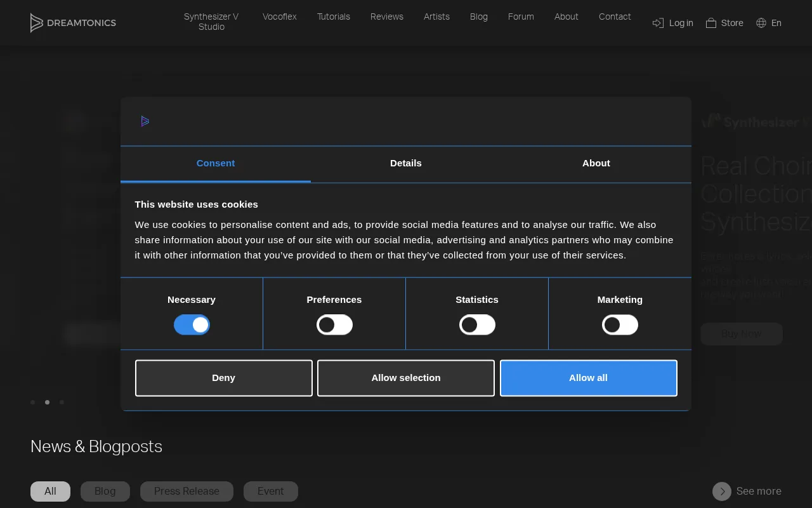Click the globe language icon

point(761,23)
